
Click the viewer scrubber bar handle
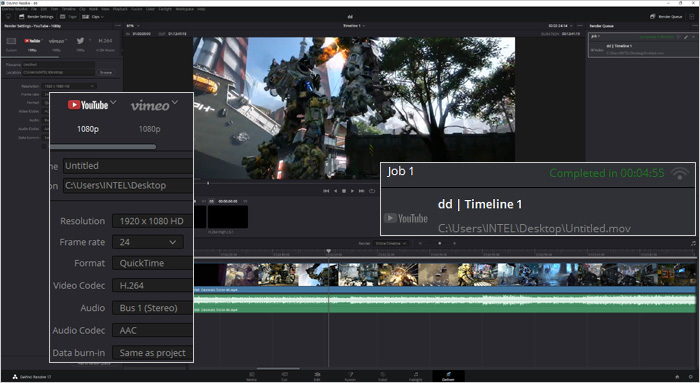(x=208, y=183)
